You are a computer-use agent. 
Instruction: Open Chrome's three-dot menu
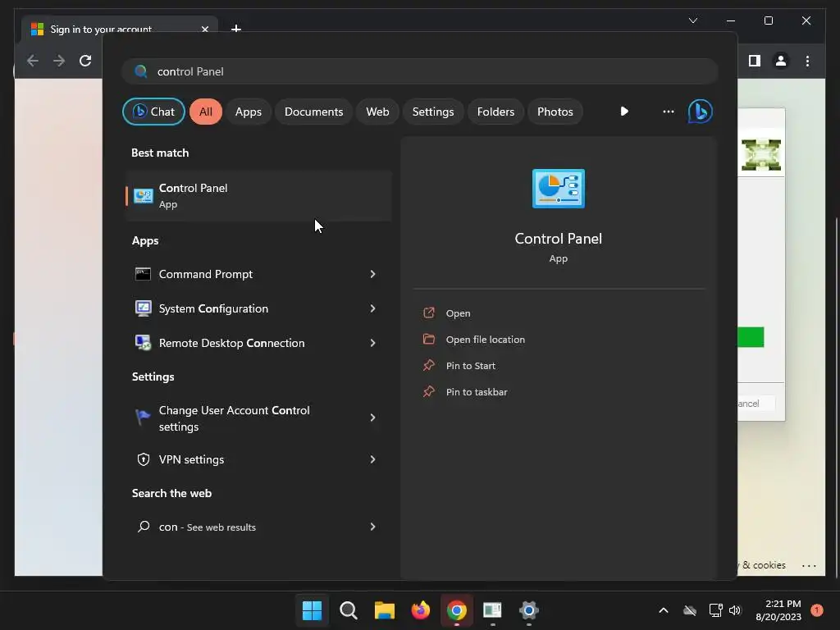pyautogui.click(x=807, y=61)
